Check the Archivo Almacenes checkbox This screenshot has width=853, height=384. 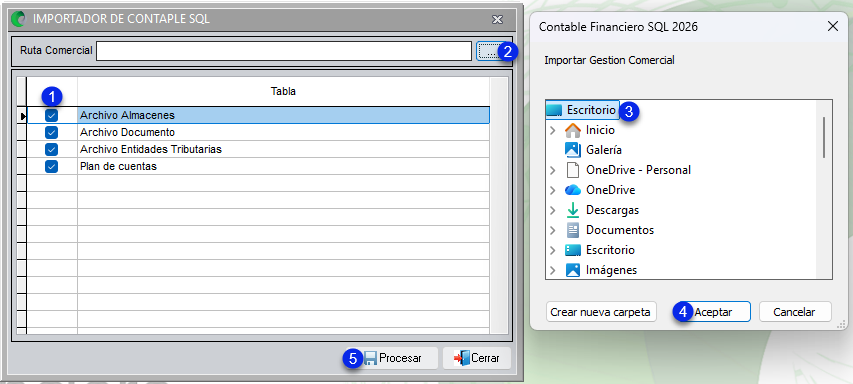click(x=52, y=115)
